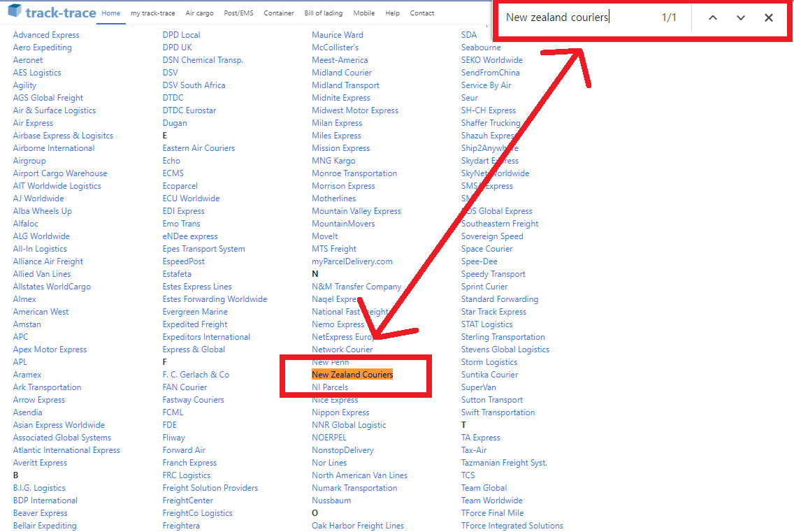Open the F. C. Gerlach & Co link
Image resolution: width=794 pixels, height=532 pixels.
click(196, 375)
